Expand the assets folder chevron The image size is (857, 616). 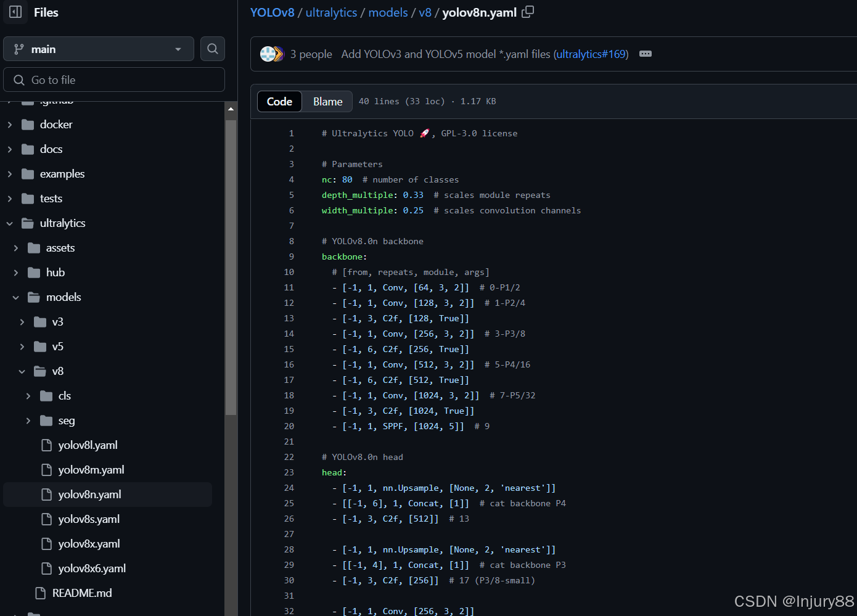click(16, 248)
